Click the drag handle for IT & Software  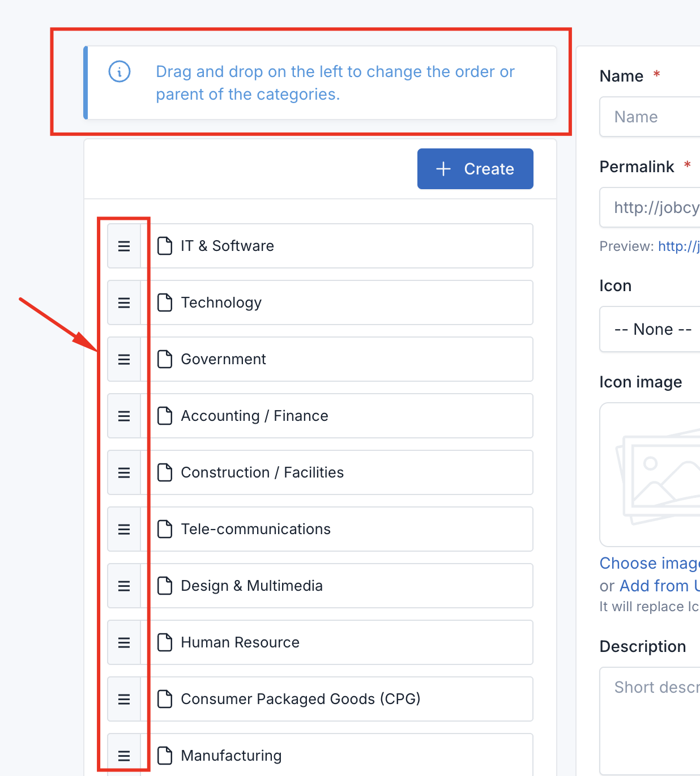[x=124, y=246]
